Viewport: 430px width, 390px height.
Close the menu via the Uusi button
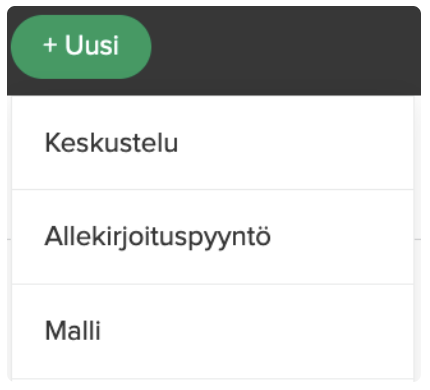click(81, 47)
